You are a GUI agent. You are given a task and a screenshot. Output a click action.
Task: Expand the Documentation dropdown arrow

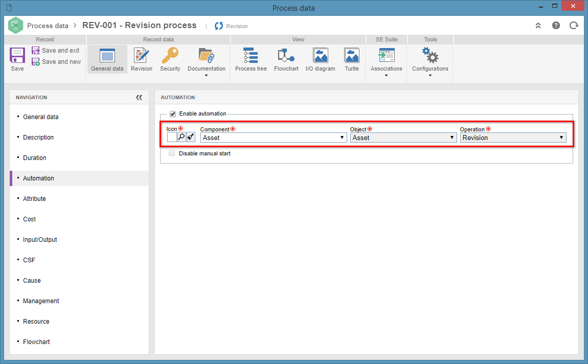point(206,76)
